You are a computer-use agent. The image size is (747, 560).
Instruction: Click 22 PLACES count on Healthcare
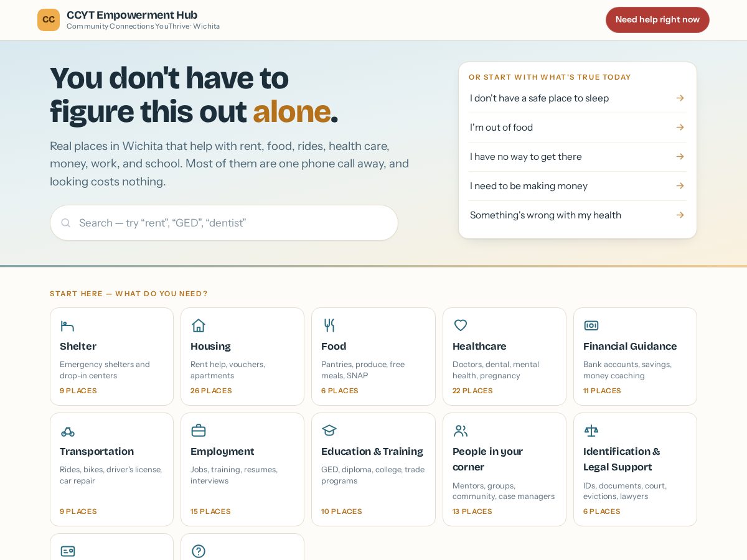point(472,391)
